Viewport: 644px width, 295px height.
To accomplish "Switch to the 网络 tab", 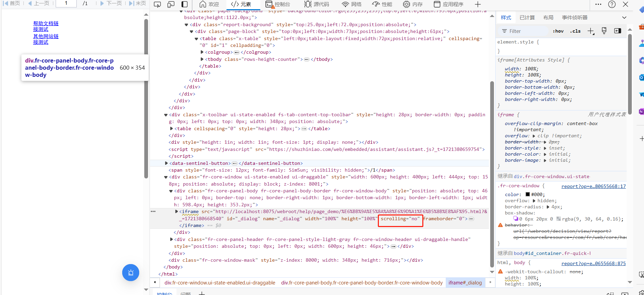I will 351,4.
